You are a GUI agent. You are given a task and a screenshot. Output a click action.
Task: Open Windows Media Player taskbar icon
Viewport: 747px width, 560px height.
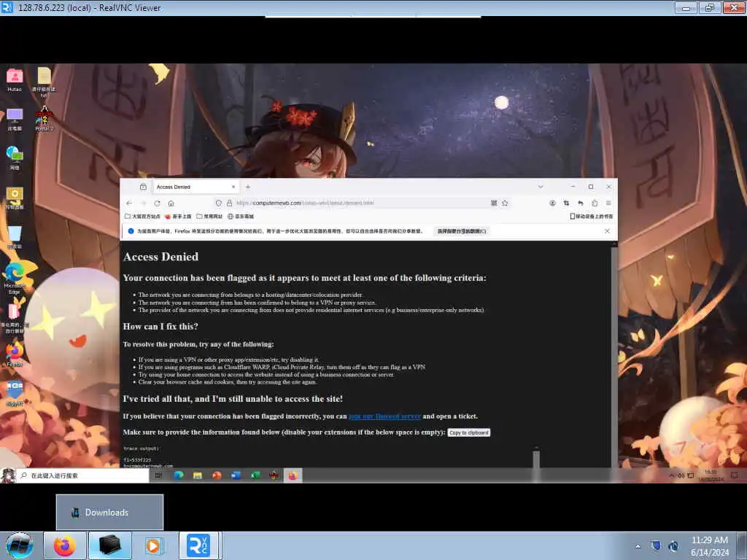point(153,545)
